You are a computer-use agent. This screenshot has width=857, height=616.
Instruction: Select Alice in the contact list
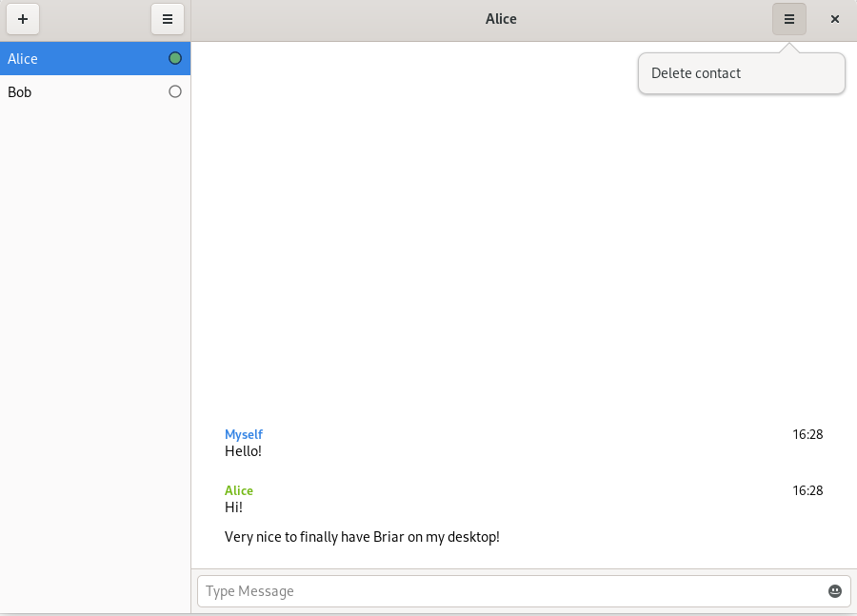point(95,58)
